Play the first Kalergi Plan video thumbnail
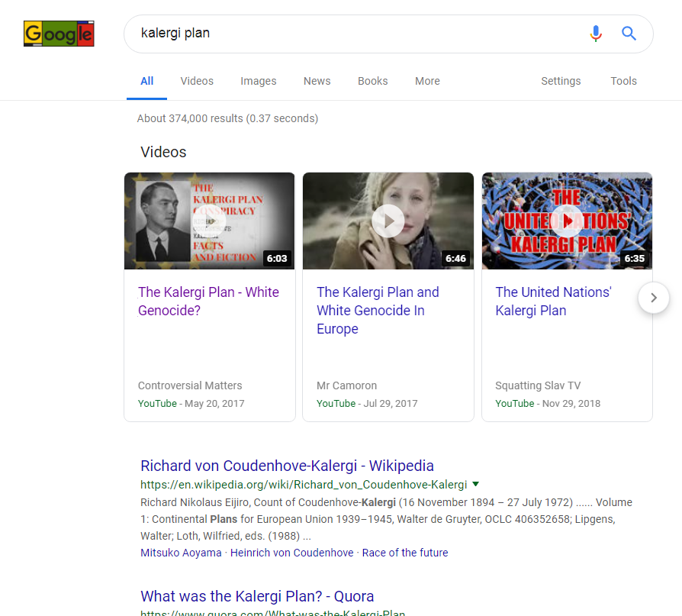This screenshot has width=682, height=616. pos(209,221)
